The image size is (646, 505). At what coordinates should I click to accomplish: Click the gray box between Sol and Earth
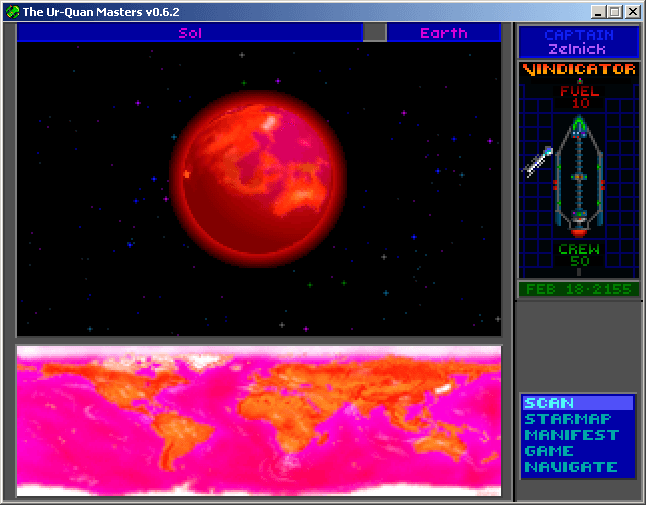click(374, 33)
